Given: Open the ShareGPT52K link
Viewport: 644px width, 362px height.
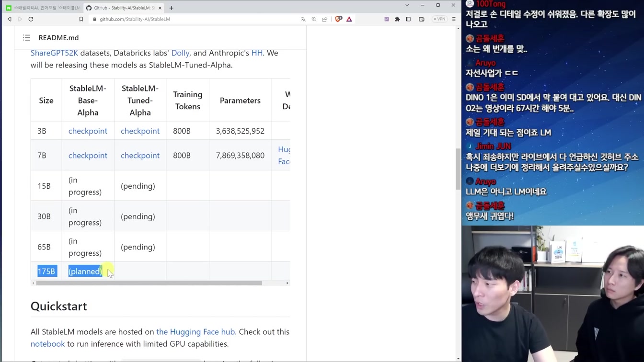Looking at the screenshot, I should [54, 53].
